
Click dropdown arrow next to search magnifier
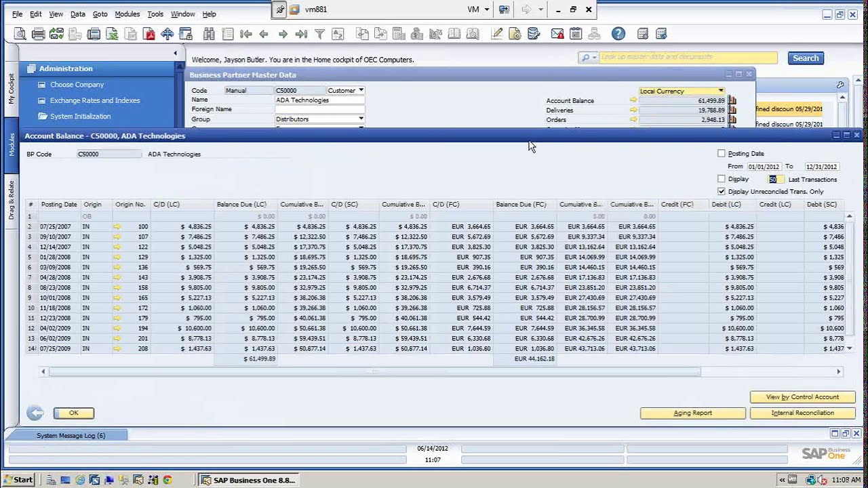pyautogui.click(x=594, y=58)
